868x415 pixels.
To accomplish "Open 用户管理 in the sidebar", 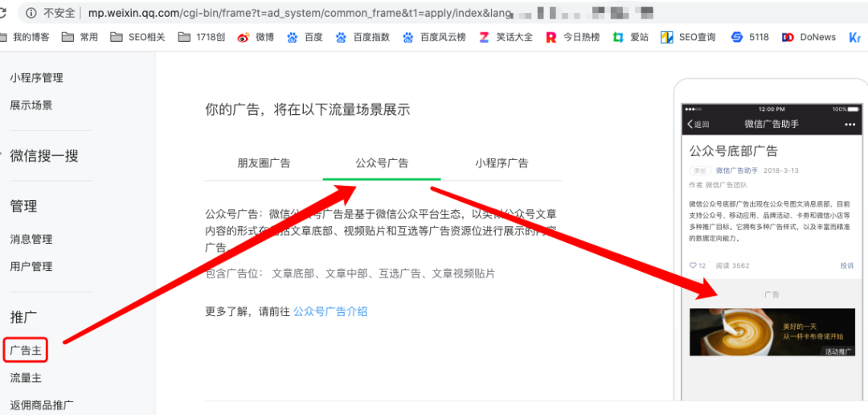I will coord(31,266).
